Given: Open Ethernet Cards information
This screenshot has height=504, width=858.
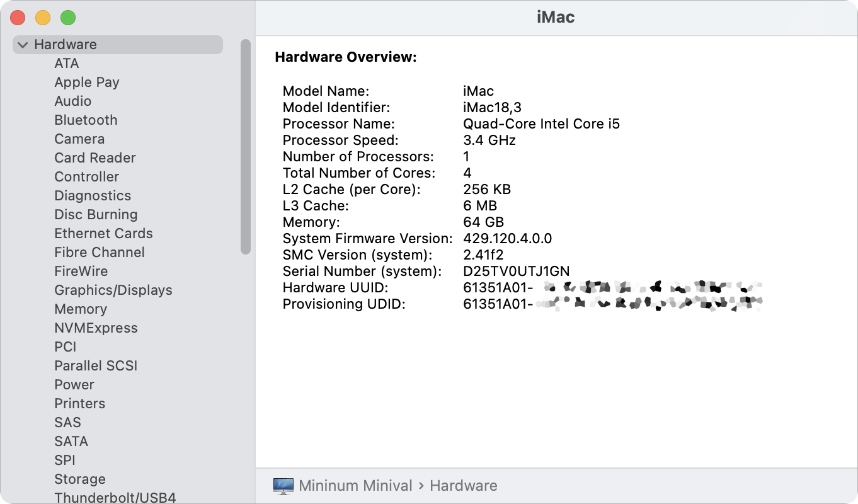Looking at the screenshot, I should (104, 234).
